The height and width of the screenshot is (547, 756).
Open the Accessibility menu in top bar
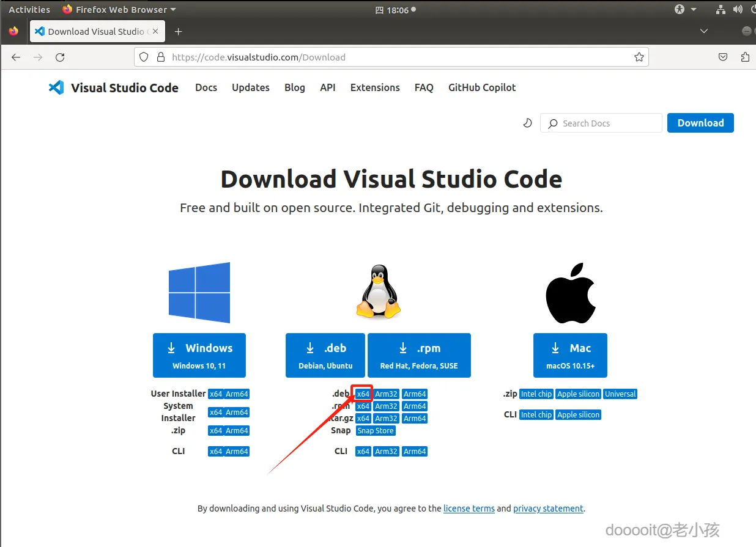coord(685,9)
